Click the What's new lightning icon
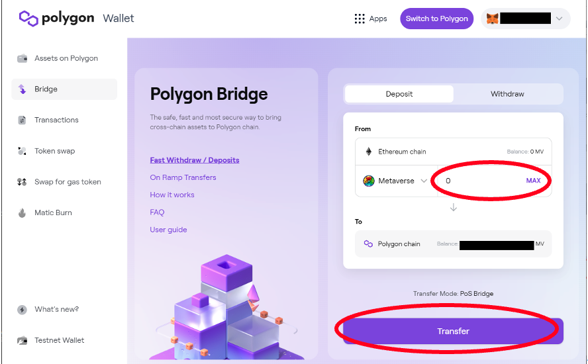Viewport: 588px width, 364px height. (x=22, y=310)
